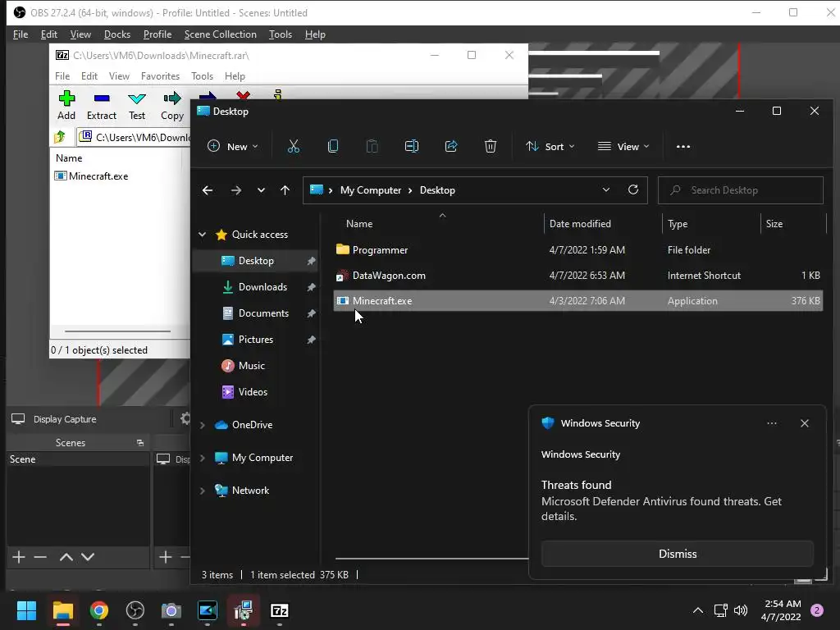Refresh the Desktop folder view
Viewport: 840px width, 630px height.
tap(633, 189)
